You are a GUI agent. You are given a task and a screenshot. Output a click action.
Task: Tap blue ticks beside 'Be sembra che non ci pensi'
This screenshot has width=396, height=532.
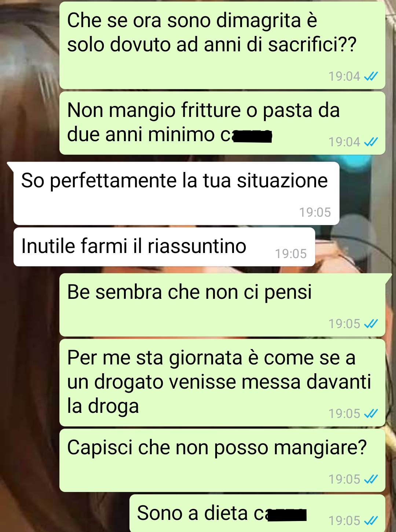click(x=371, y=324)
